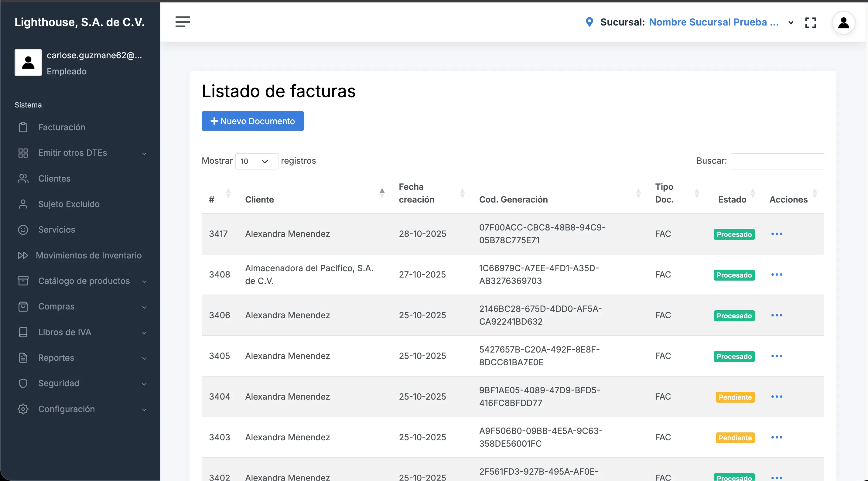Screen dimensions: 868x481
Task: Open Sujeto Excluido menu item
Action: coord(69,204)
